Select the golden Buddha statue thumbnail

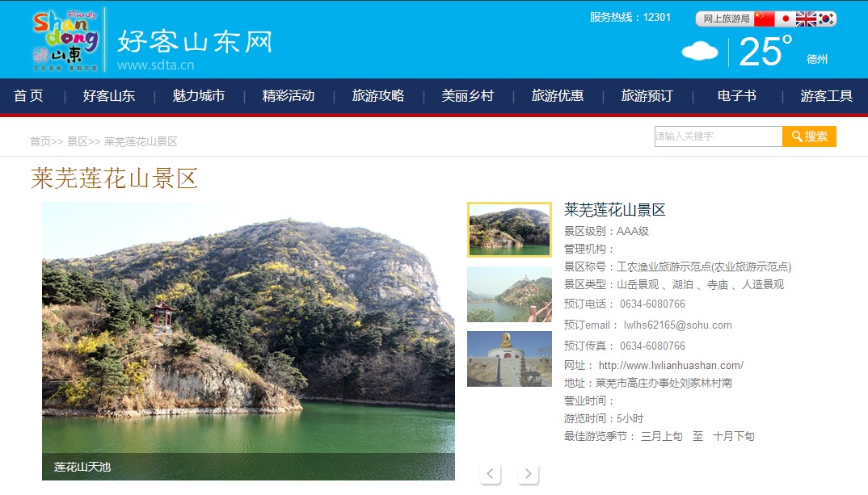pyautogui.click(x=509, y=359)
